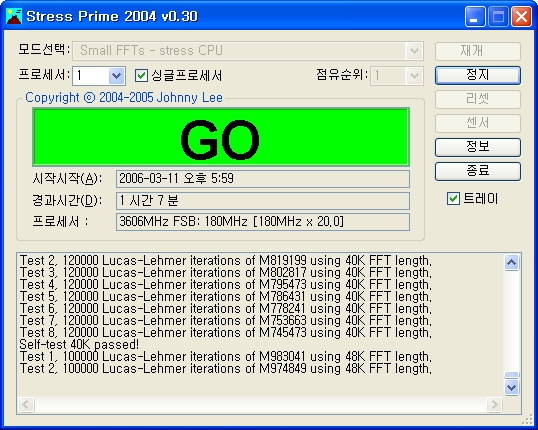Image resolution: width=538 pixels, height=430 pixels.
Task: Click the disabled maximize window button
Action: click(498, 16)
